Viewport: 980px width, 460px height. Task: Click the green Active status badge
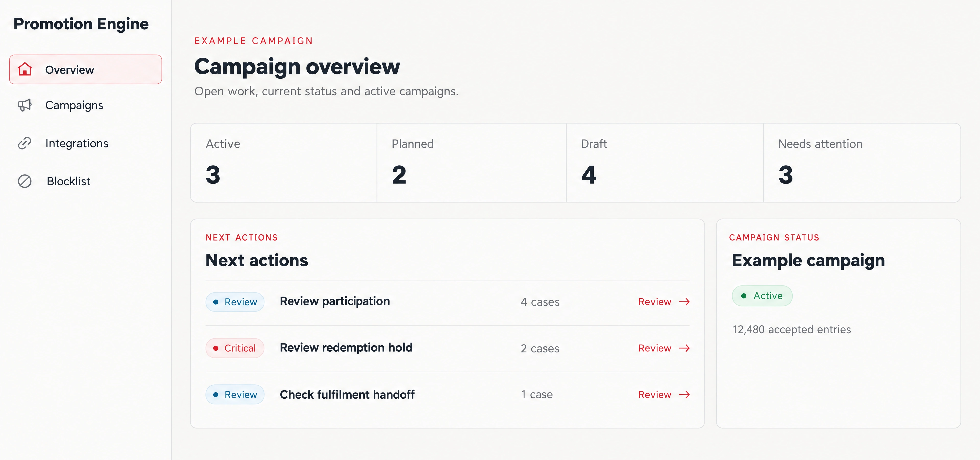click(x=762, y=296)
